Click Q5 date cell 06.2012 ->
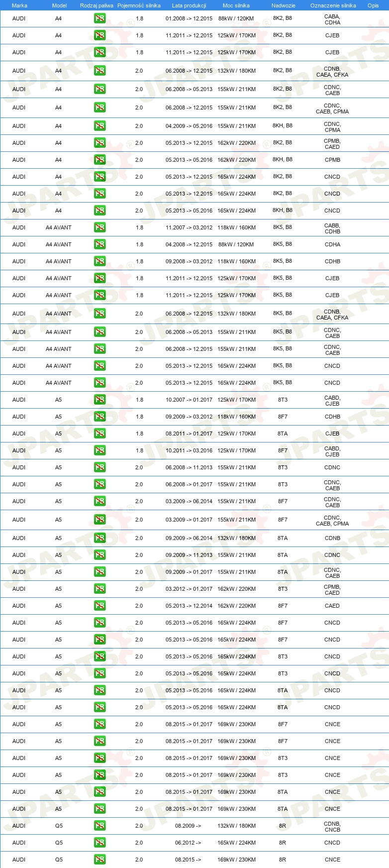The width and height of the screenshot is (389, 868). 188,843
